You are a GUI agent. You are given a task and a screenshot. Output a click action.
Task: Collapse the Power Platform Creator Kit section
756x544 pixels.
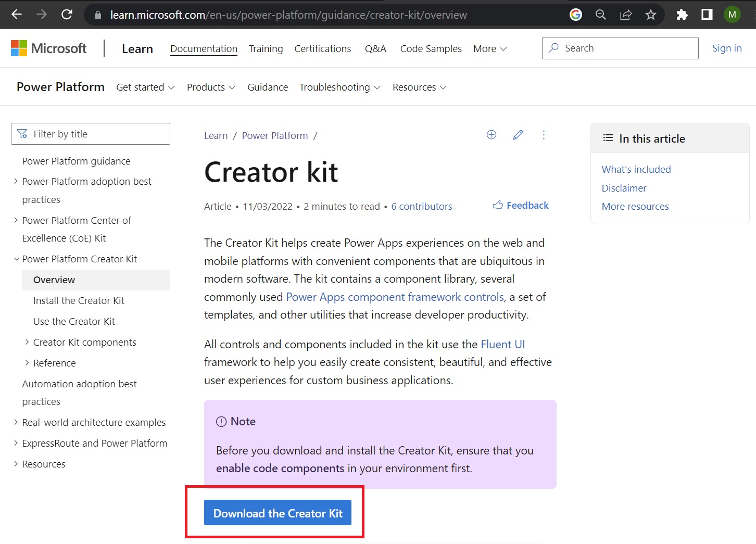(x=16, y=259)
